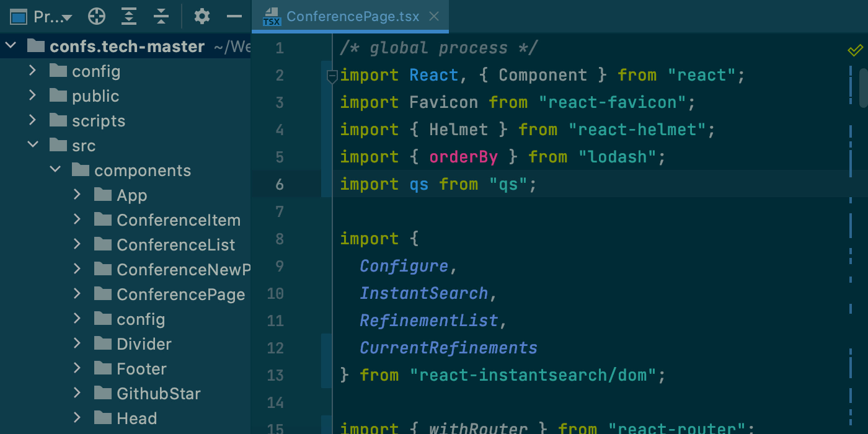Image resolution: width=868 pixels, height=434 pixels.
Task: Expand the ConferencePage folder
Action: pos(77,294)
